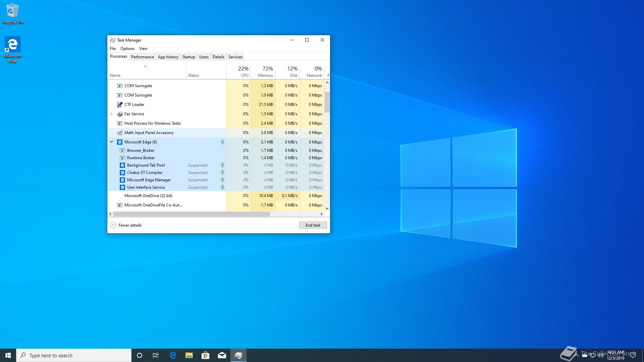Click green leaf icon on Microsoft Edge (6) row
The width and height of the screenshot is (644, 362).
coord(222,142)
